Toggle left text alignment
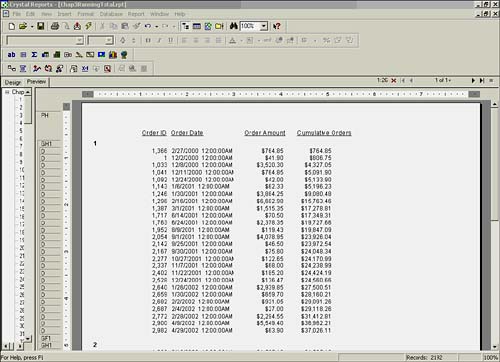The image size is (500, 362). [x=184, y=40]
